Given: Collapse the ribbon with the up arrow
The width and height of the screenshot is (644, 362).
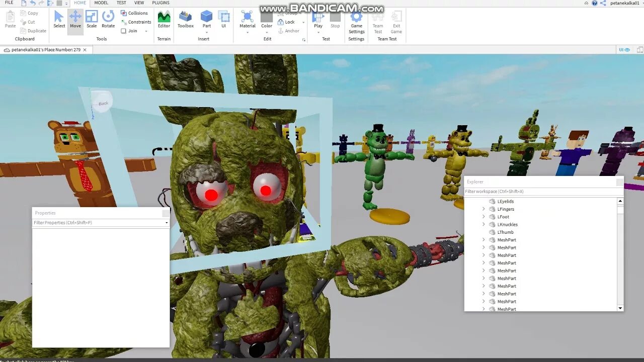Looking at the screenshot, I should click(587, 3).
